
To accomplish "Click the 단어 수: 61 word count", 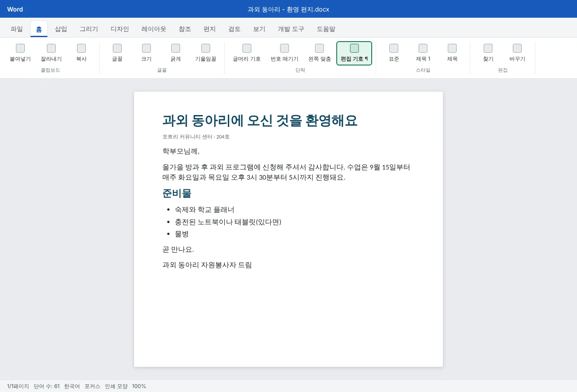I will 46,386.
